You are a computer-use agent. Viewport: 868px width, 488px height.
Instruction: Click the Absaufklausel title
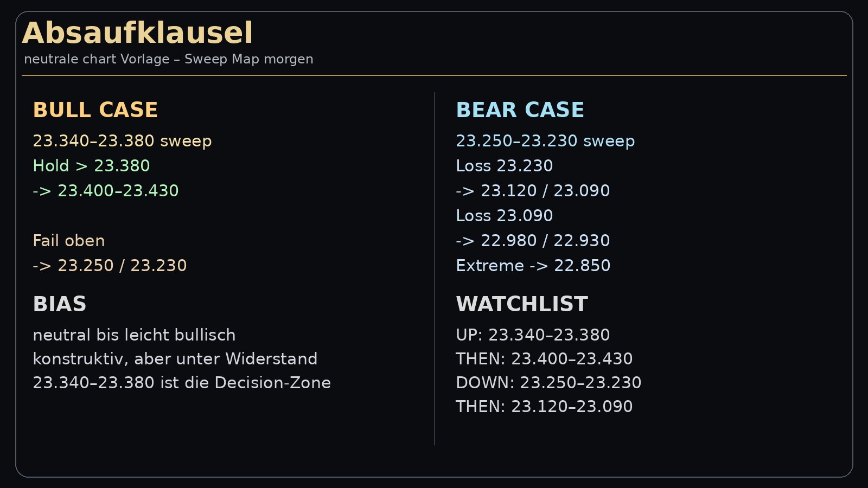click(x=137, y=33)
